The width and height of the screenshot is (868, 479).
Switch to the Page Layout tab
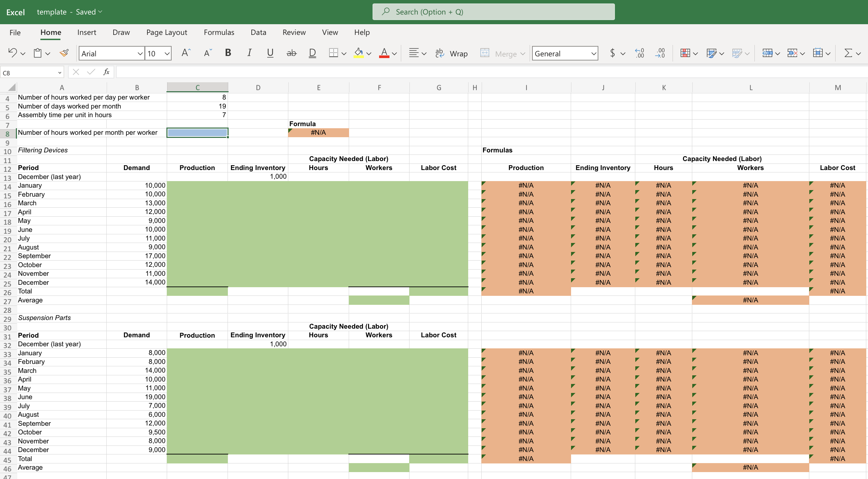click(167, 32)
